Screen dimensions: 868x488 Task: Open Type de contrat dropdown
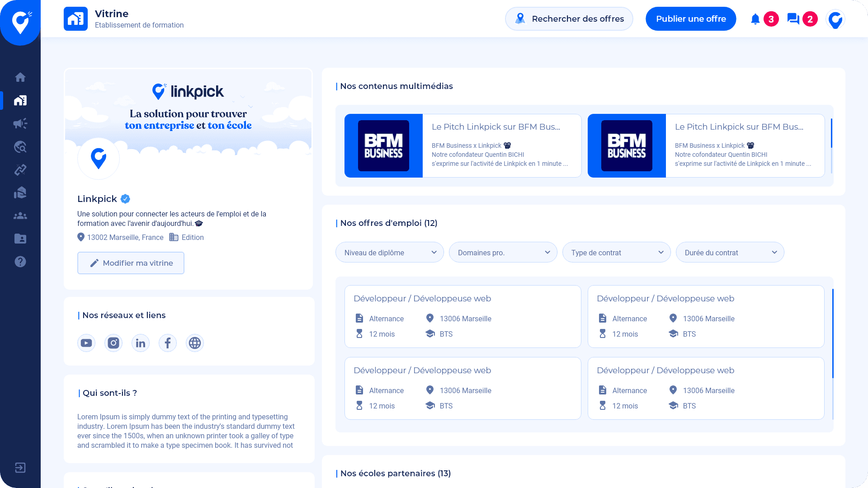617,253
